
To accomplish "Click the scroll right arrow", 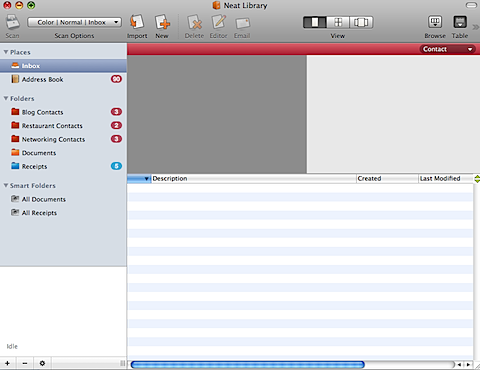I will [468, 365].
